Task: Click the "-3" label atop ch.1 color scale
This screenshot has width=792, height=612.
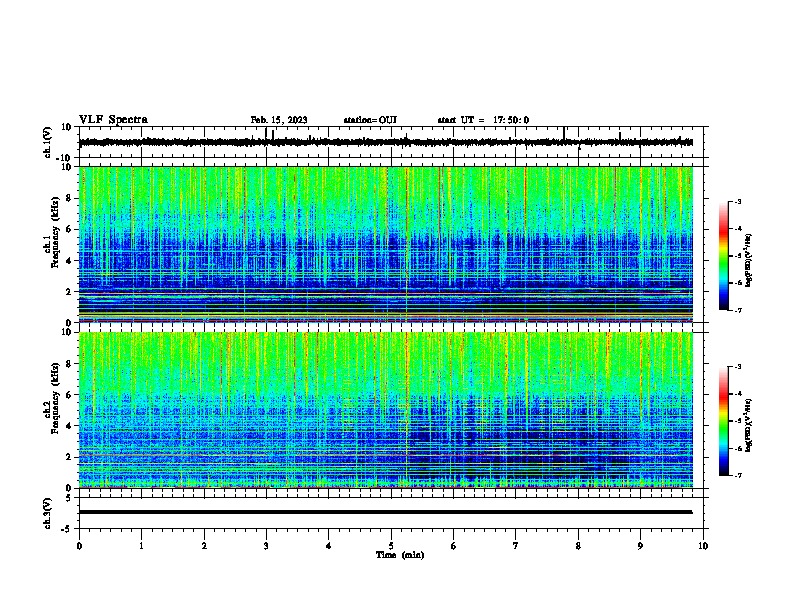Action: pos(737,201)
